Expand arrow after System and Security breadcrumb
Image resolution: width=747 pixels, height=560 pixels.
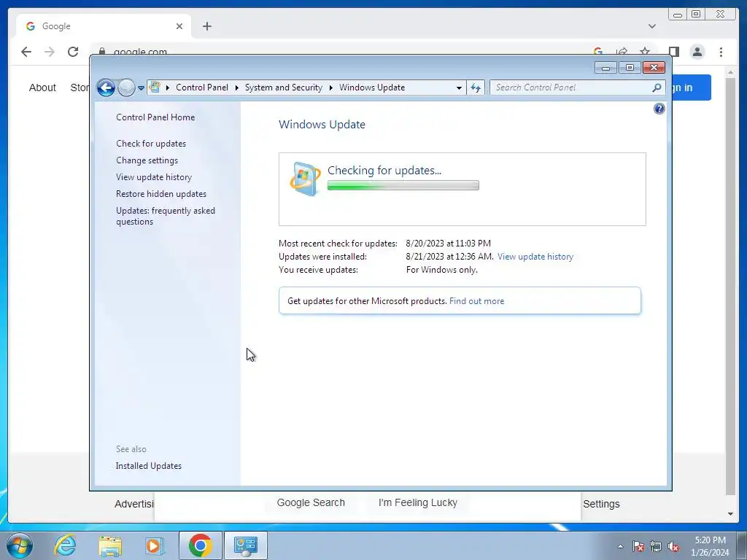(x=330, y=87)
